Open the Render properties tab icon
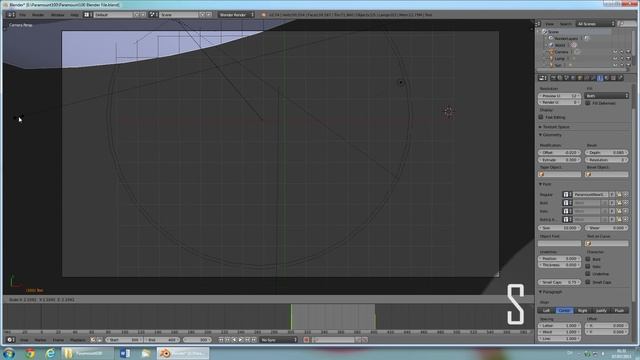Image resolution: width=640 pixels, height=360 pixels. click(553, 78)
